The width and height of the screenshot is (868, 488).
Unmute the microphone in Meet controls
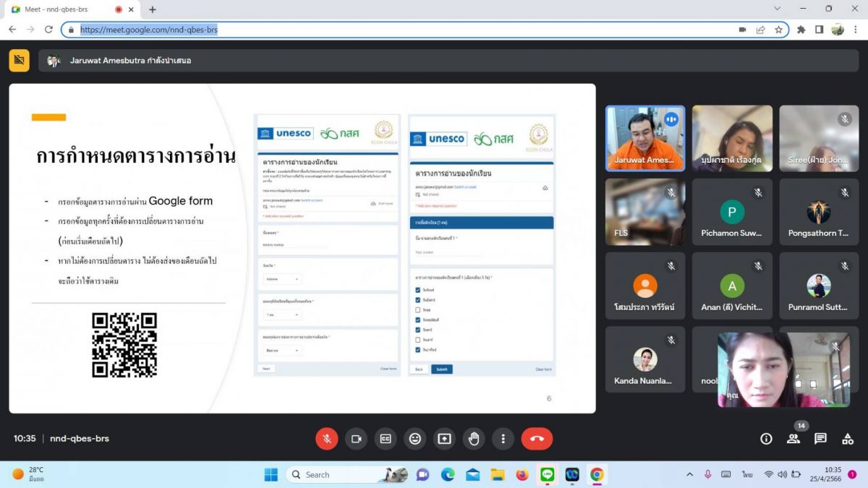pyautogui.click(x=327, y=438)
